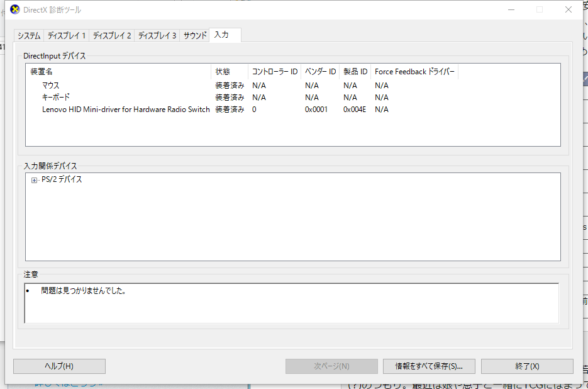The width and height of the screenshot is (588, 389).
Task: Click the 次ページ(N) button
Action: coord(331,366)
